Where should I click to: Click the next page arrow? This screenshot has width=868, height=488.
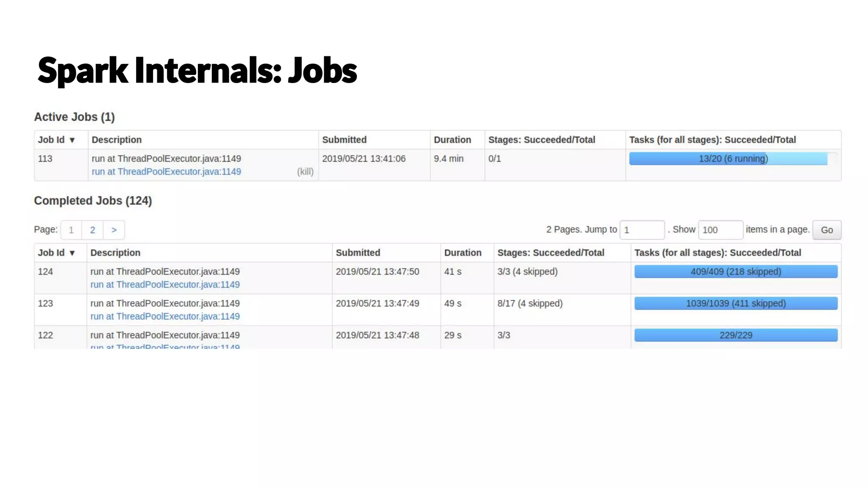114,230
